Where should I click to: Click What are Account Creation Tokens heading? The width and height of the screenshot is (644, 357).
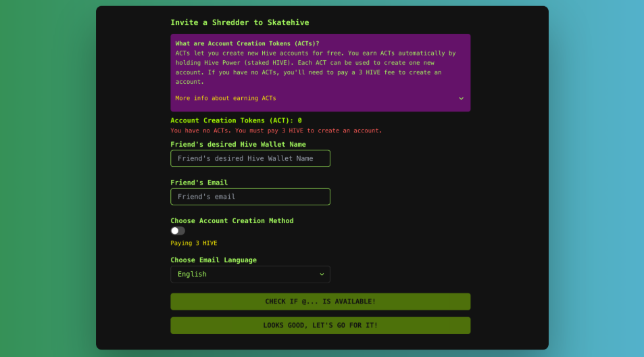247,43
